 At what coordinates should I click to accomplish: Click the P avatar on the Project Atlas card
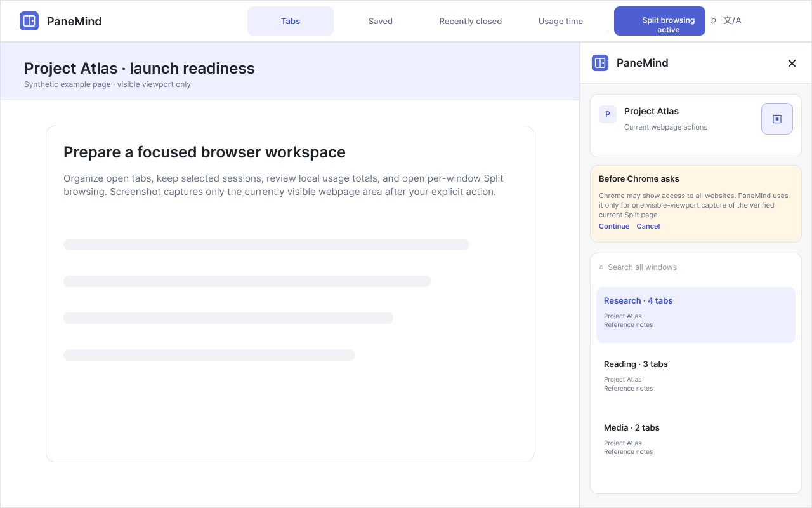click(x=608, y=114)
